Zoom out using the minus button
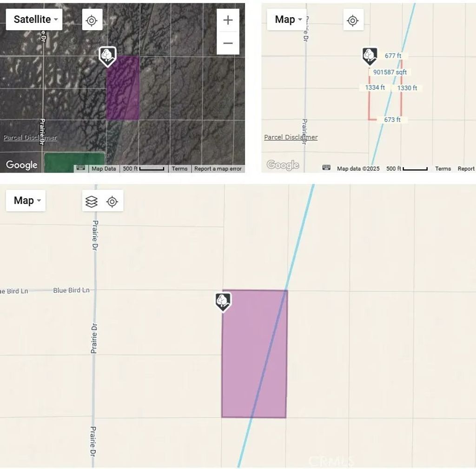 point(228,43)
